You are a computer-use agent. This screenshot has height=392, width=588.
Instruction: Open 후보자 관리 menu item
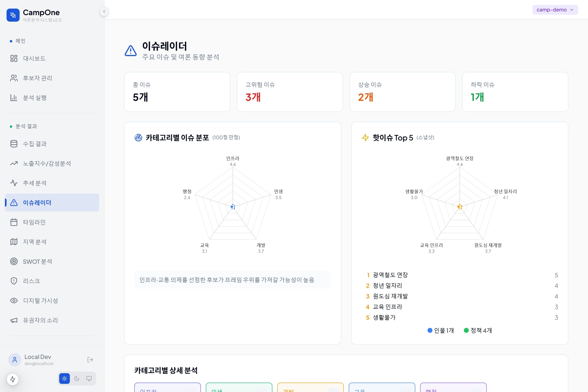pyautogui.click(x=52, y=78)
